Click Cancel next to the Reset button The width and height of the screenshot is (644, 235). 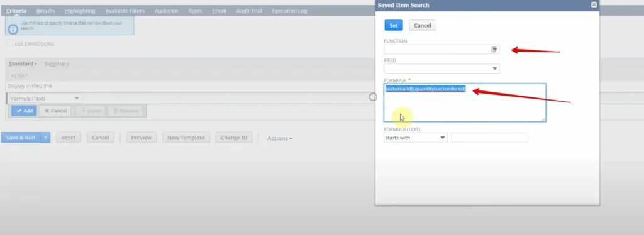pos(100,138)
